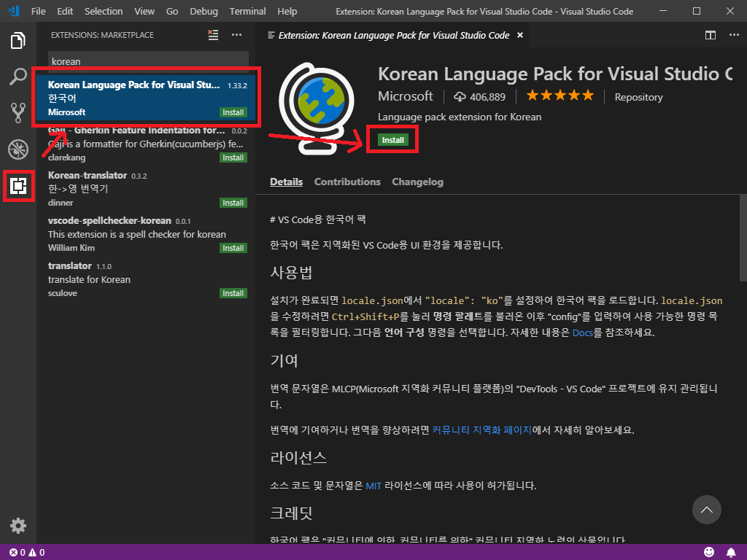
Task: Click the 사용법 heading in readme
Action: (x=291, y=273)
